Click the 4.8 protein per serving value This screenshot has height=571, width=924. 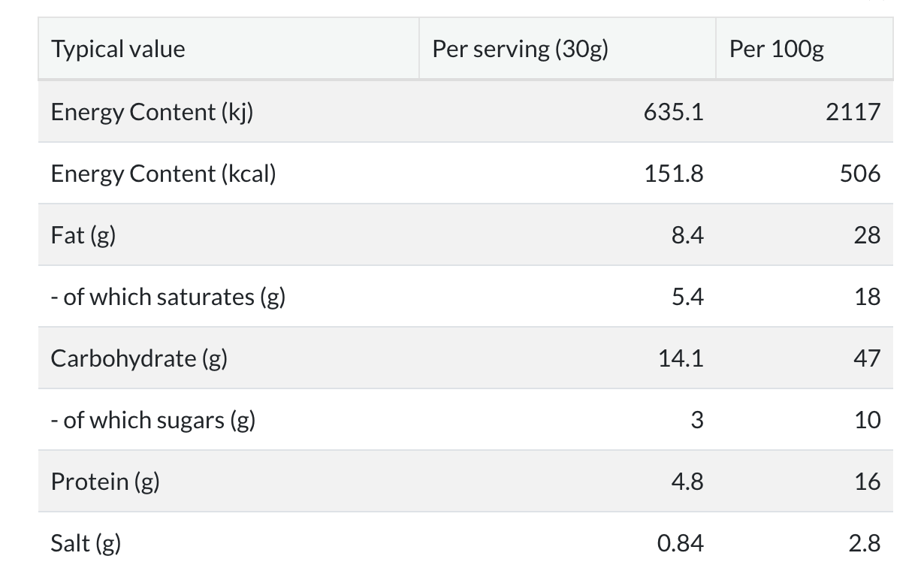tap(687, 482)
